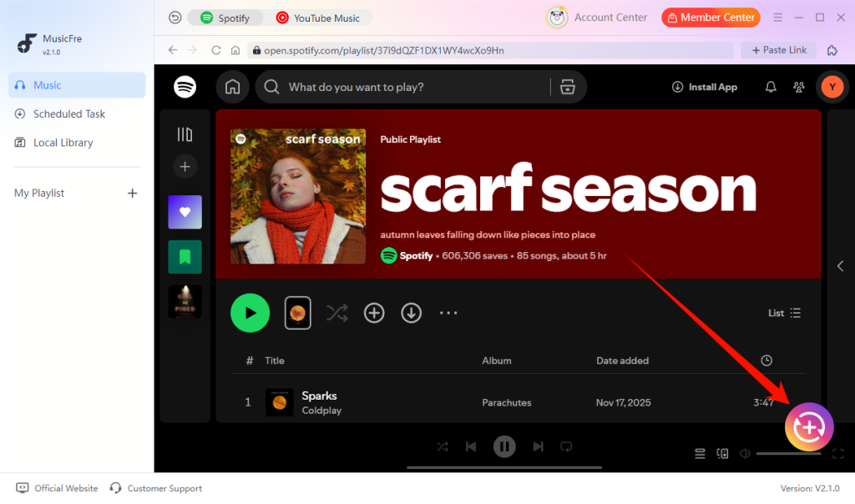Click the puzzle-piece extension icon
This screenshot has width=855, height=504.
click(832, 51)
